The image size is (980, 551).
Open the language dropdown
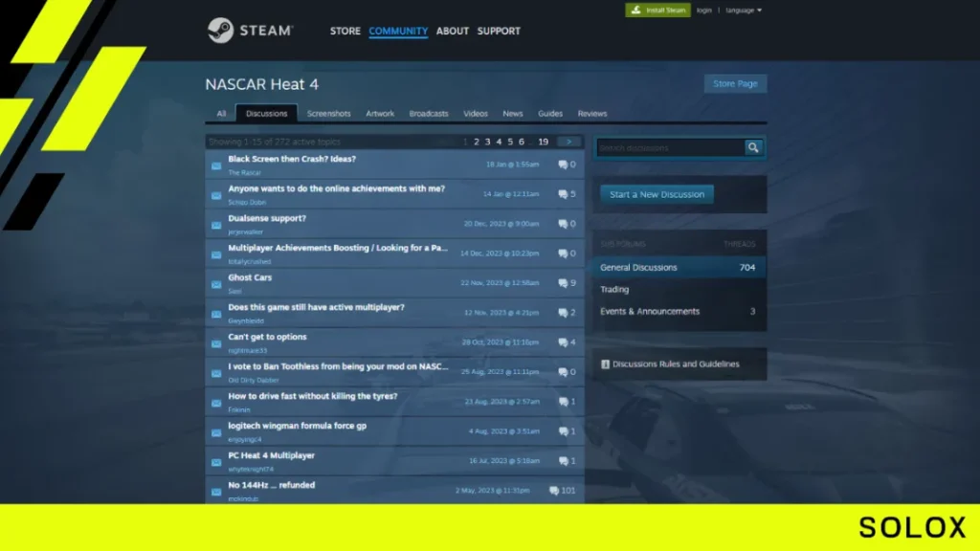pos(743,10)
